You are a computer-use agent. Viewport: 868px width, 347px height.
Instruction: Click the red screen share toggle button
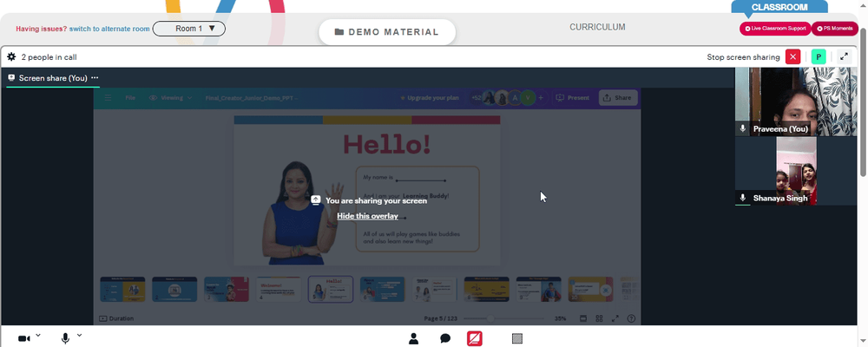click(475, 338)
